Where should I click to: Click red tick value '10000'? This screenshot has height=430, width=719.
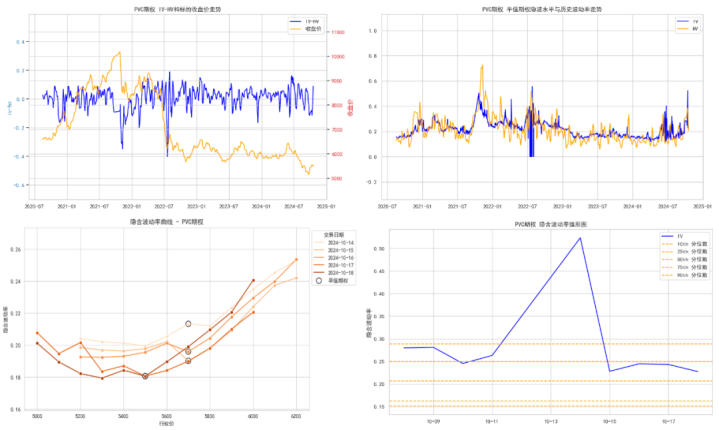click(x=338, y=57)
